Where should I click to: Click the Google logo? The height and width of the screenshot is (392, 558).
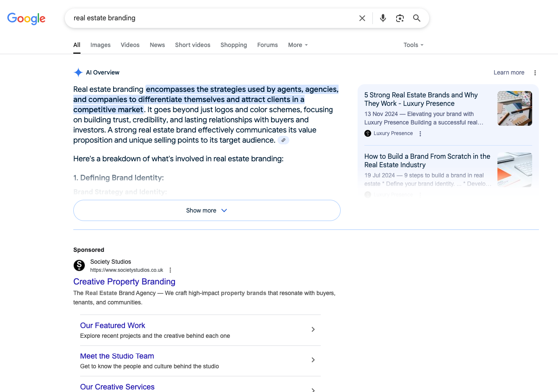(x=26, y=19)
